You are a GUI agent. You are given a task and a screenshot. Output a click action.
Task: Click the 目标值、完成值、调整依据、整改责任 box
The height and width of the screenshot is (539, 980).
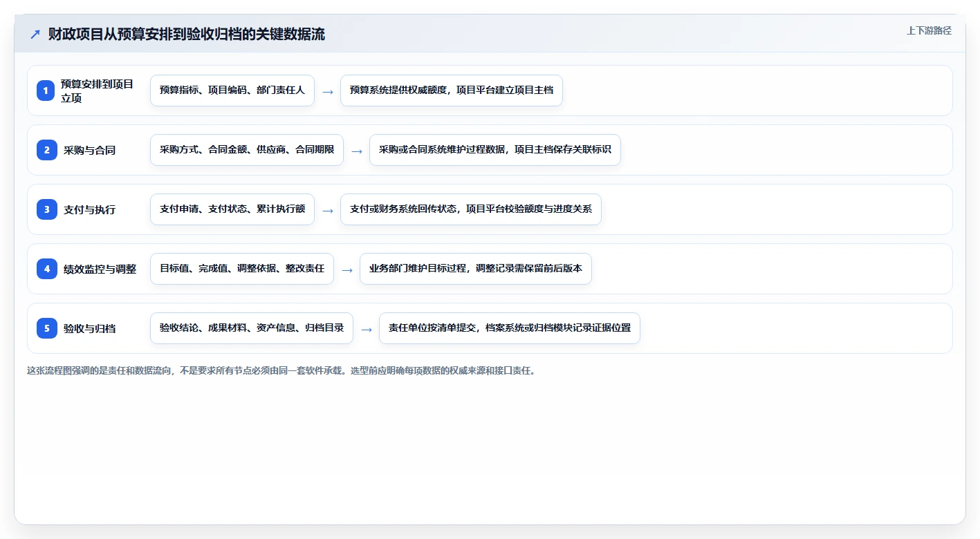pyautogui.click(x=242, y=269)
